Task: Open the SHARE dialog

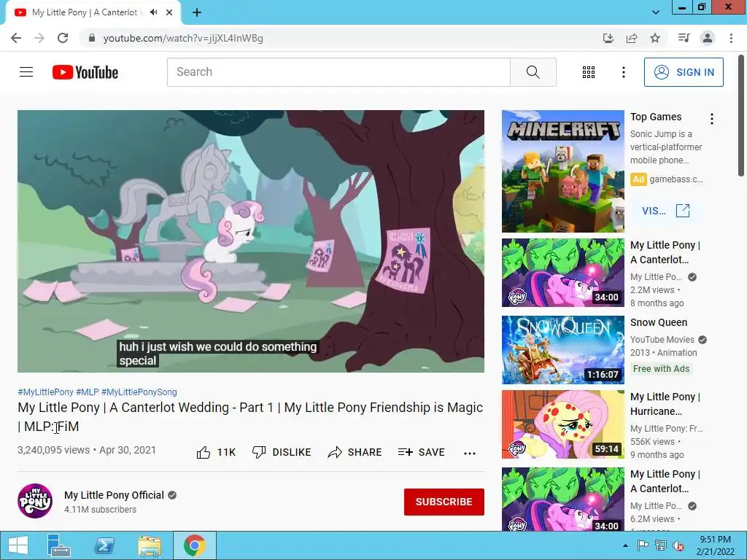Action: [355, 452]
